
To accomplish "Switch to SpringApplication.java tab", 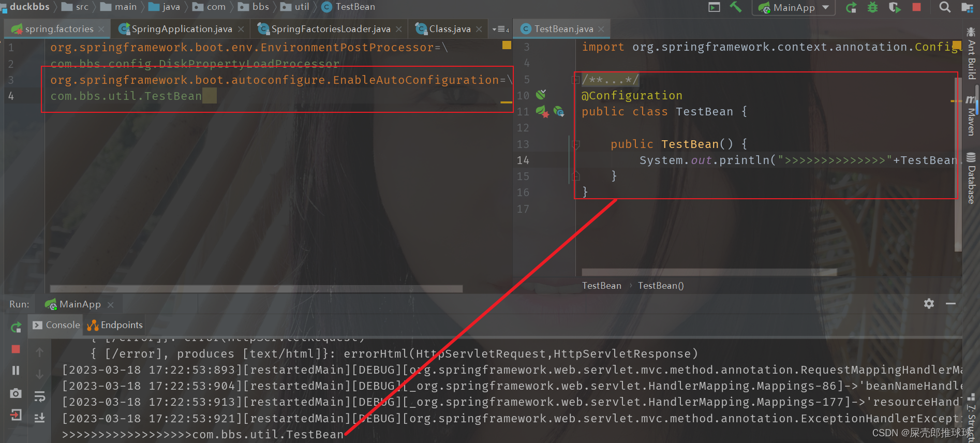I will point(182,29).
